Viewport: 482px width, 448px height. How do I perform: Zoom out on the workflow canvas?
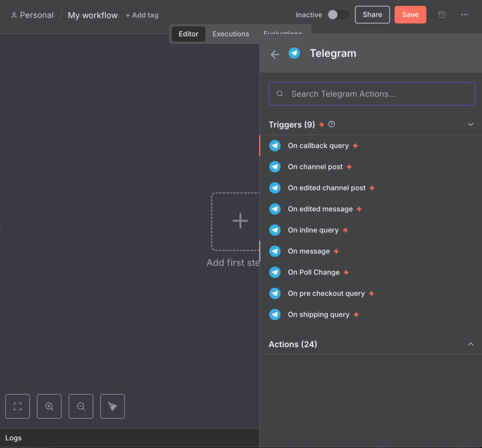(81, 406)
